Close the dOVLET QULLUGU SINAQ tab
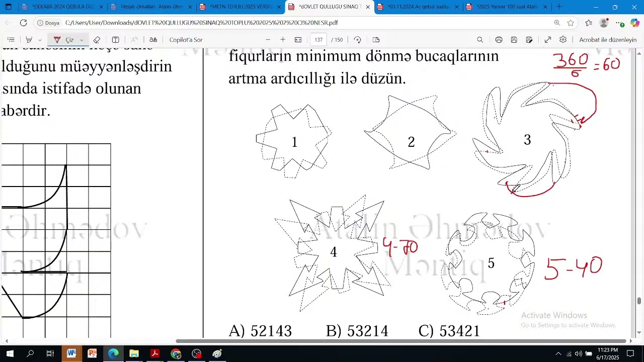Screen dimensions: 644x362 (x=368, y=7)
